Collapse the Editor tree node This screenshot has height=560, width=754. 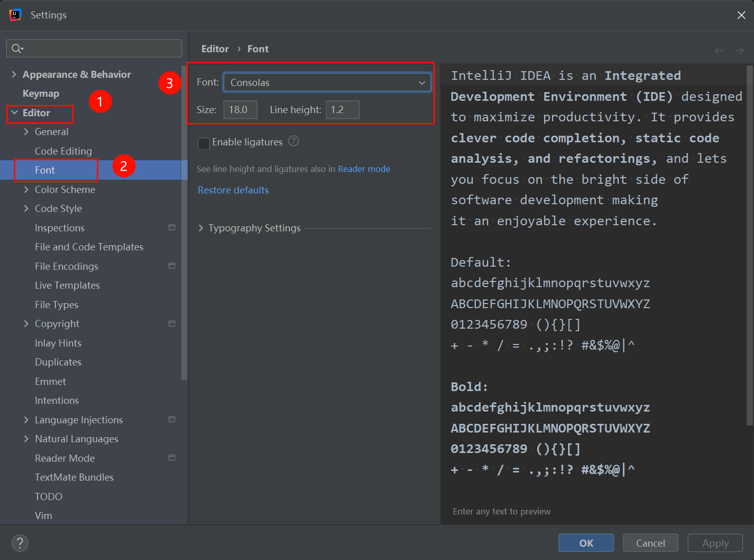pos(14,113)
